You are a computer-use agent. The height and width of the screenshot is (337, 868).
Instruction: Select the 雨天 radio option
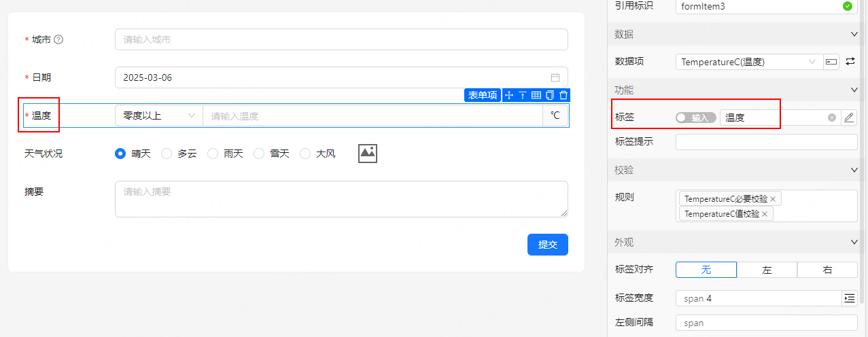tap(213, 154)
